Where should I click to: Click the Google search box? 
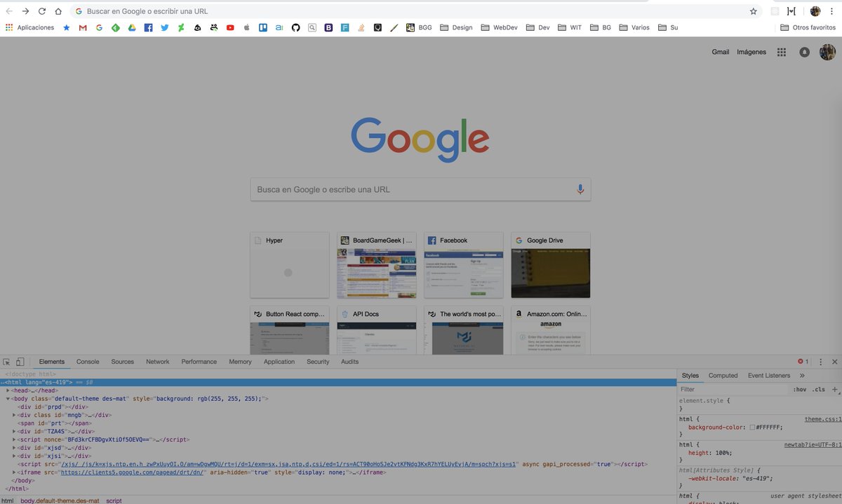pos(420,189)
